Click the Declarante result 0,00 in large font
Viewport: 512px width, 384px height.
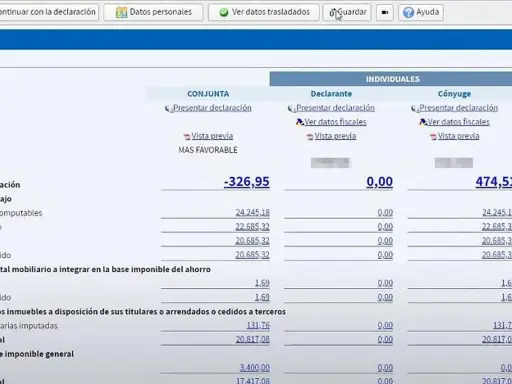380,182
